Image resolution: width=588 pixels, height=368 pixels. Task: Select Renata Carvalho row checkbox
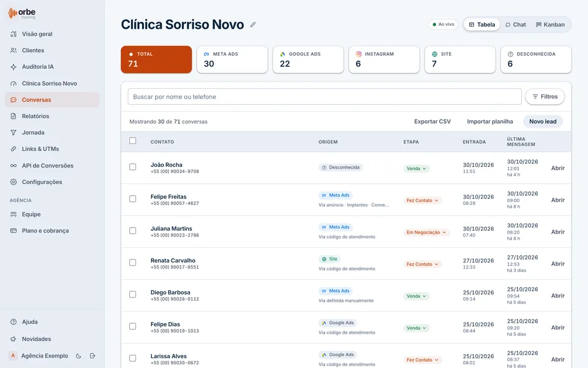click(133, 263)
